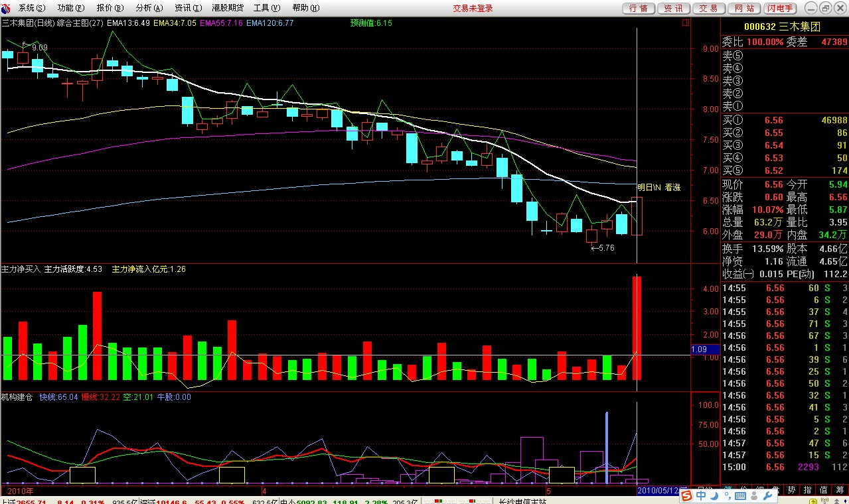Select the 筹 tab at bottom right
The height and width of the screenshot is (504, 849).
[x=840, y=490]
